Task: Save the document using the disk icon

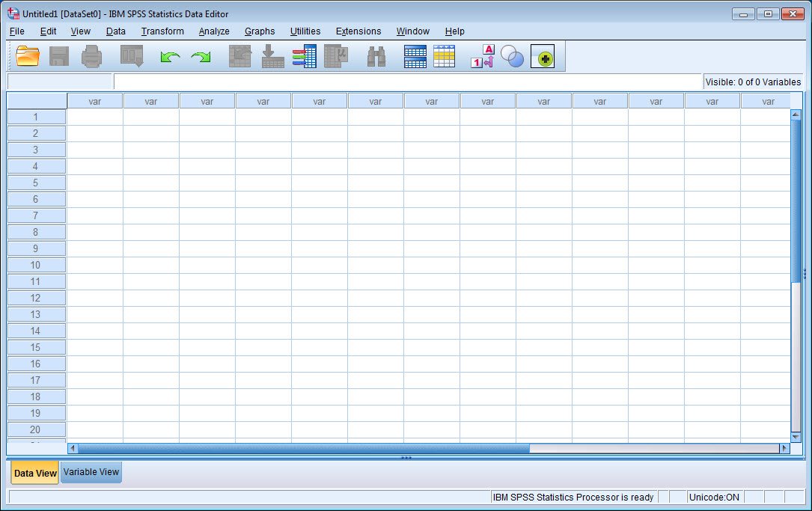Action: (59, 56)
